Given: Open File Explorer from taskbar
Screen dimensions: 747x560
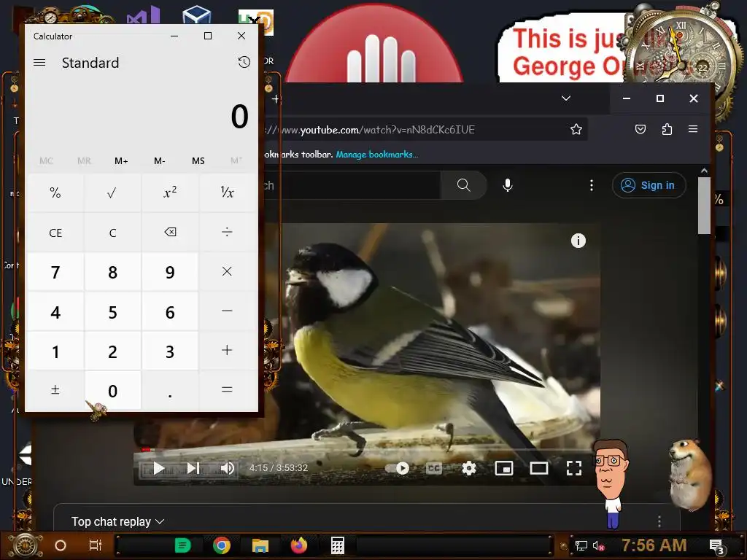Looking at the screenshot, I should [x=260, y=545].
